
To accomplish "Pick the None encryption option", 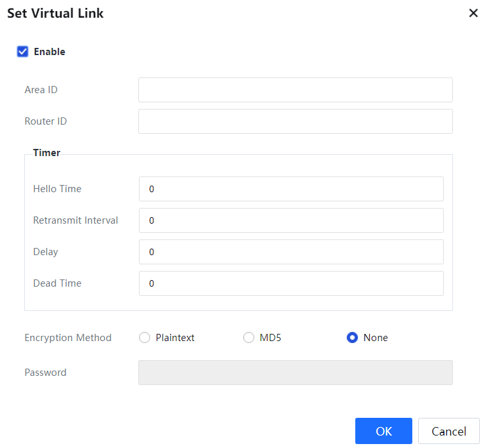I will (353, 338).
